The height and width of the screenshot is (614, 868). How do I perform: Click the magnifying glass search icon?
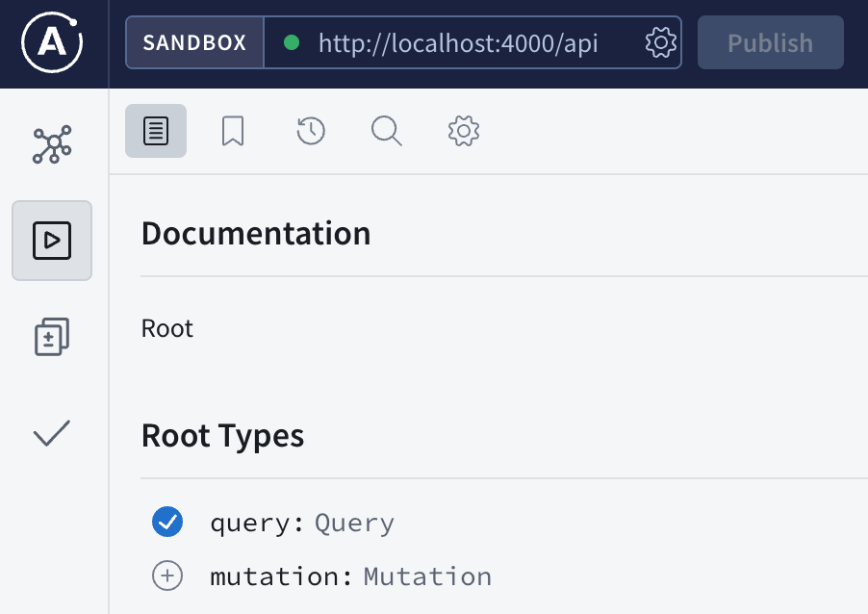pos(387,131)
